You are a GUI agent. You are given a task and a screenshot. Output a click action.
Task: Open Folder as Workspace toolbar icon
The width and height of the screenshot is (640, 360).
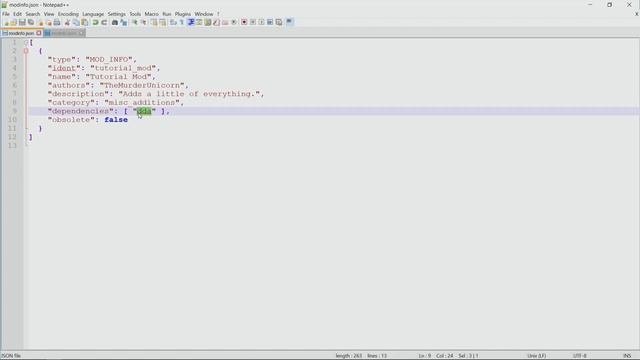225,22
